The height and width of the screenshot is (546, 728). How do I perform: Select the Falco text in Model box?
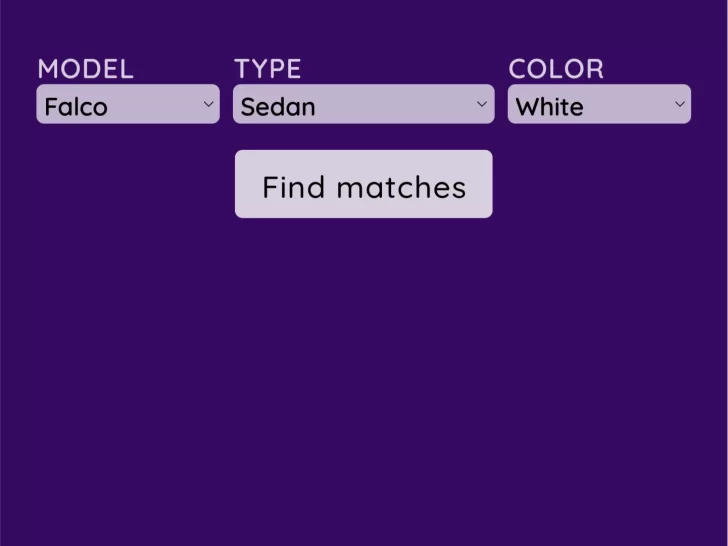[76, 107]
